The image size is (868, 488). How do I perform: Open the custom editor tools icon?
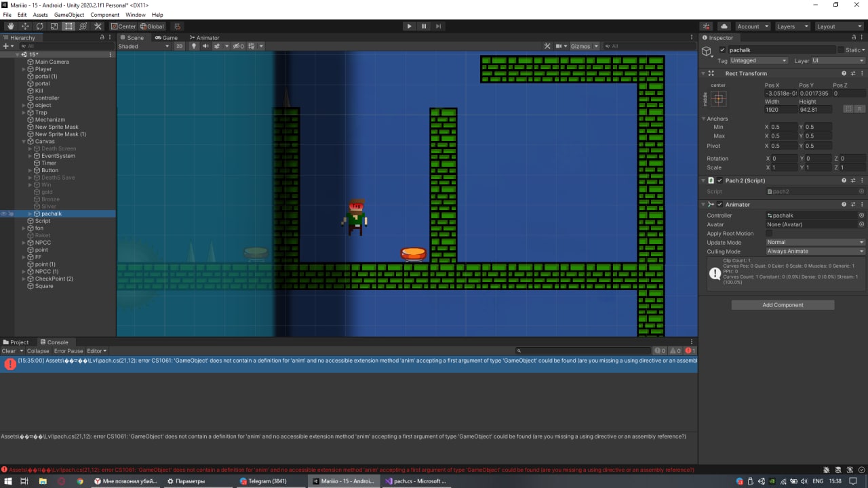tap(98, 26)
